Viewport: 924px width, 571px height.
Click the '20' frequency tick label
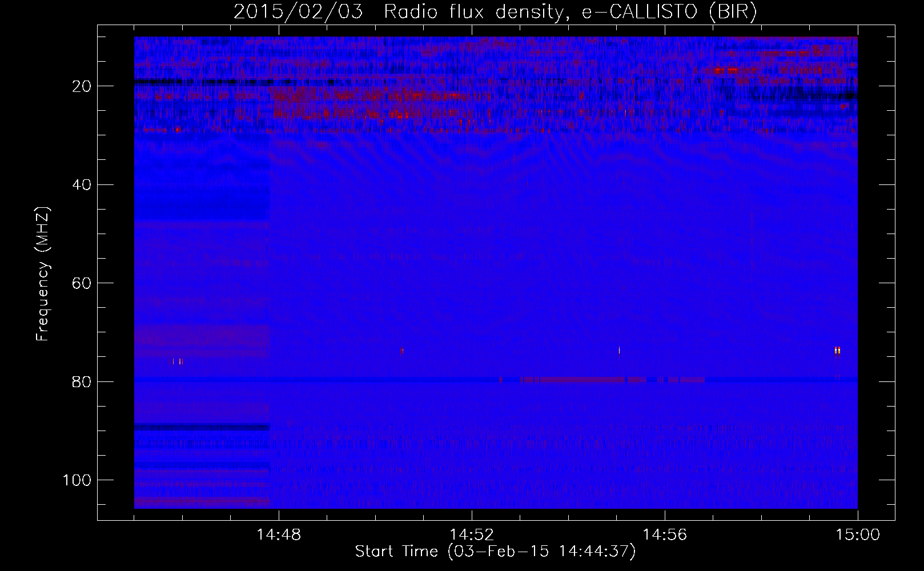click(82, 86)
